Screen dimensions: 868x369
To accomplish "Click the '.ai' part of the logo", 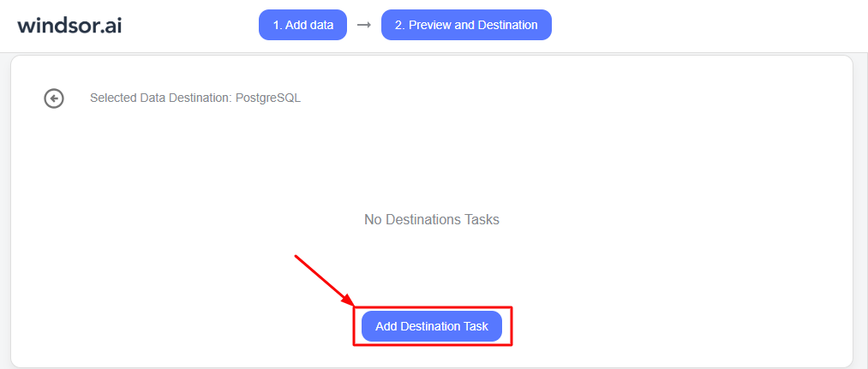I will click(x=110, y=25).
